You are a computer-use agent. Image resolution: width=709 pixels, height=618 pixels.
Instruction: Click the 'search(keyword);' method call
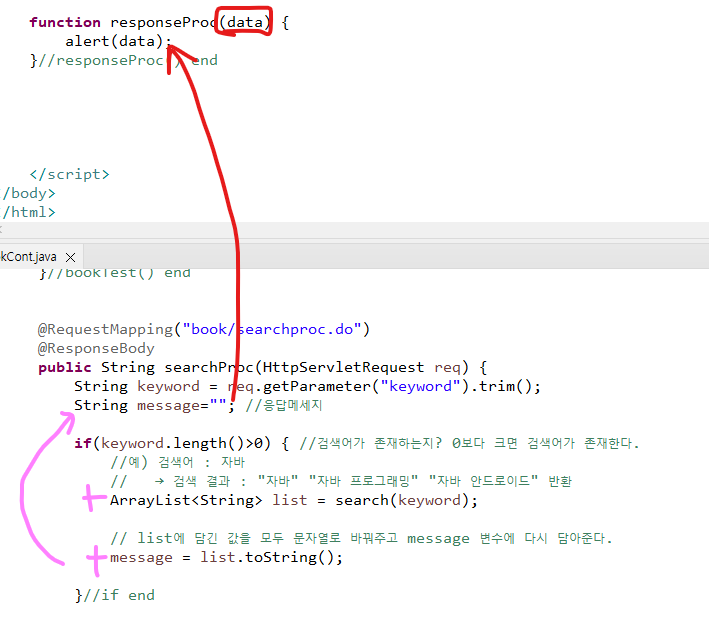pos(406,500)
